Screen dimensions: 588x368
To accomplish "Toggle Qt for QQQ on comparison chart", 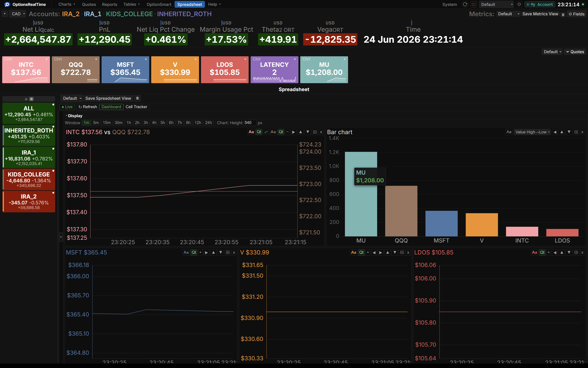I will [x=281, y=132].
